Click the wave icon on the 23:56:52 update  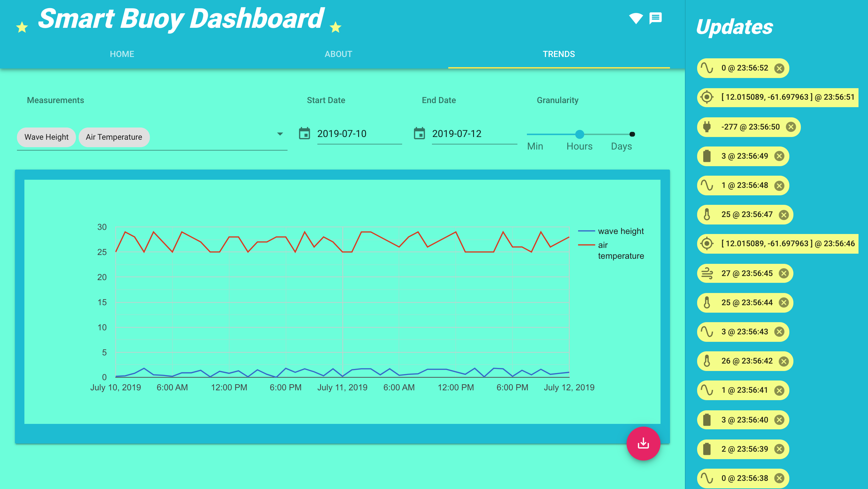click(707, 68)
